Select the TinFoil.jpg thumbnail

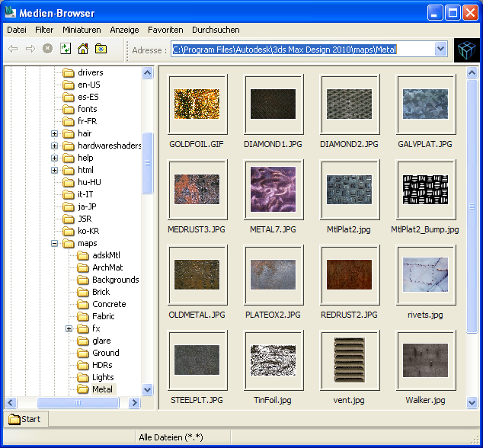[x=273, y=360]
